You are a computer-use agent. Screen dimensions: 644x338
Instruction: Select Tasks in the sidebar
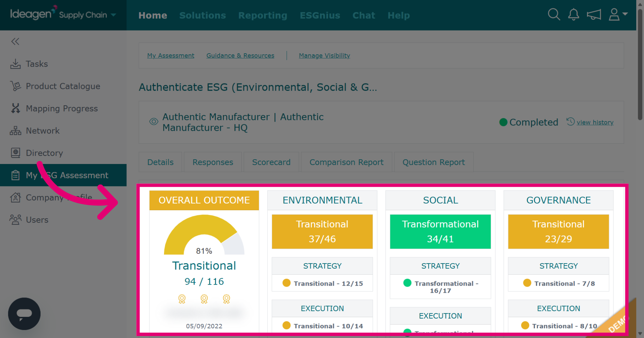coord(63,64)
